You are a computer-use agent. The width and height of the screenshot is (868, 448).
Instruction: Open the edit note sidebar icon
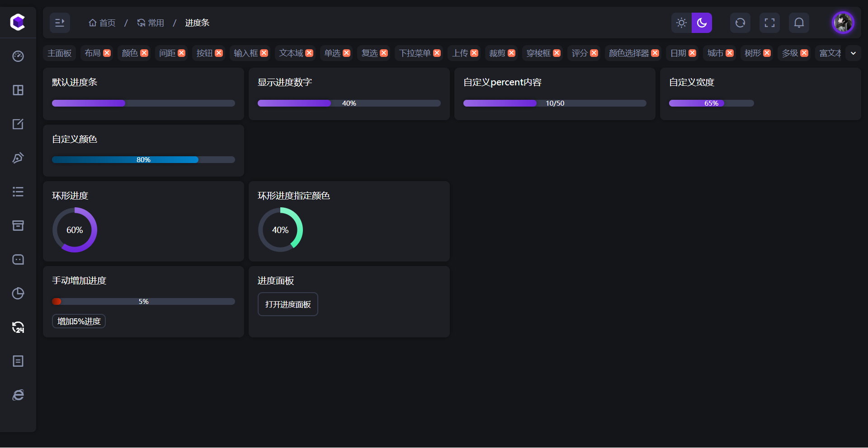coord(18,124)
